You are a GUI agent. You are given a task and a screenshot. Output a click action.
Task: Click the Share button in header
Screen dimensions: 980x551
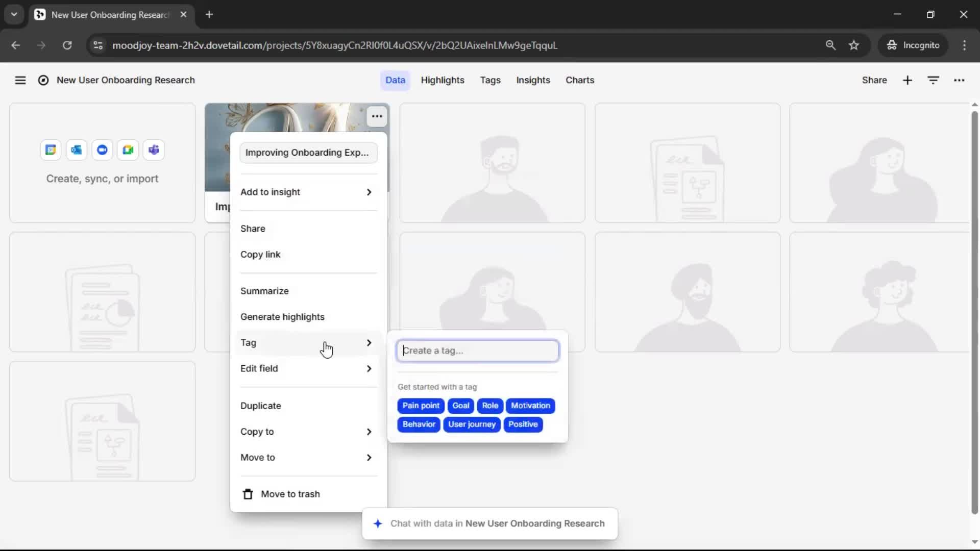874,80
